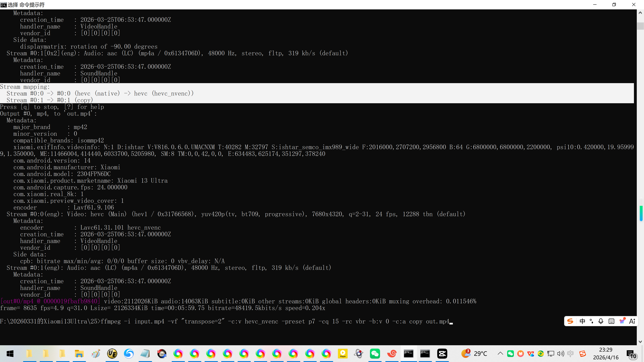
Task: Open WeChat from the taskbar
Action: 375,353
